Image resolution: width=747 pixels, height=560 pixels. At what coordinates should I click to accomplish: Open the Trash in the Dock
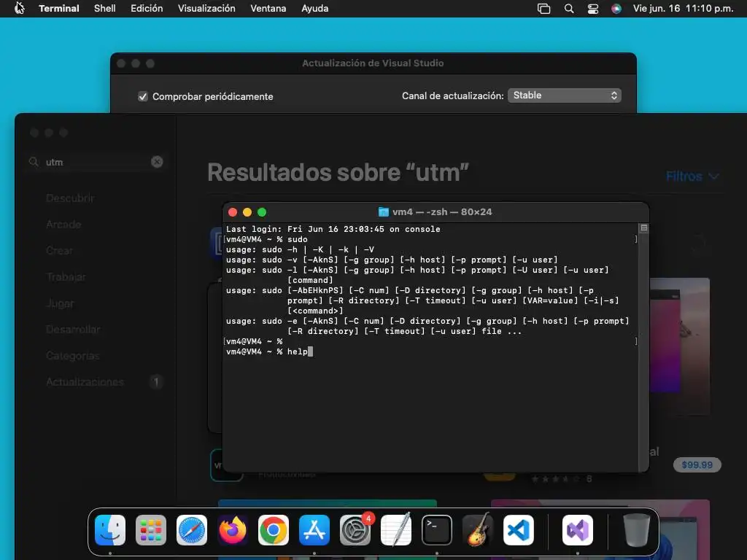[x=636, y=530]
